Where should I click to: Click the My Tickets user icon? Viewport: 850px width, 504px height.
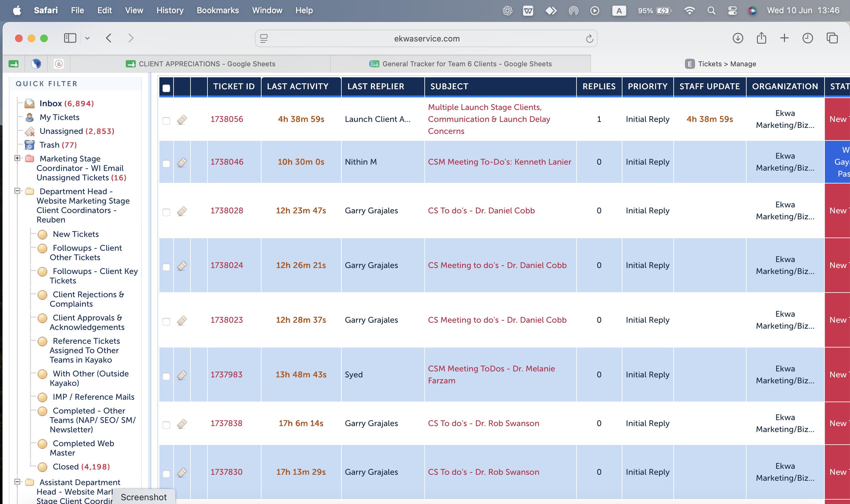pyautogui.click(x=30, y=118)
